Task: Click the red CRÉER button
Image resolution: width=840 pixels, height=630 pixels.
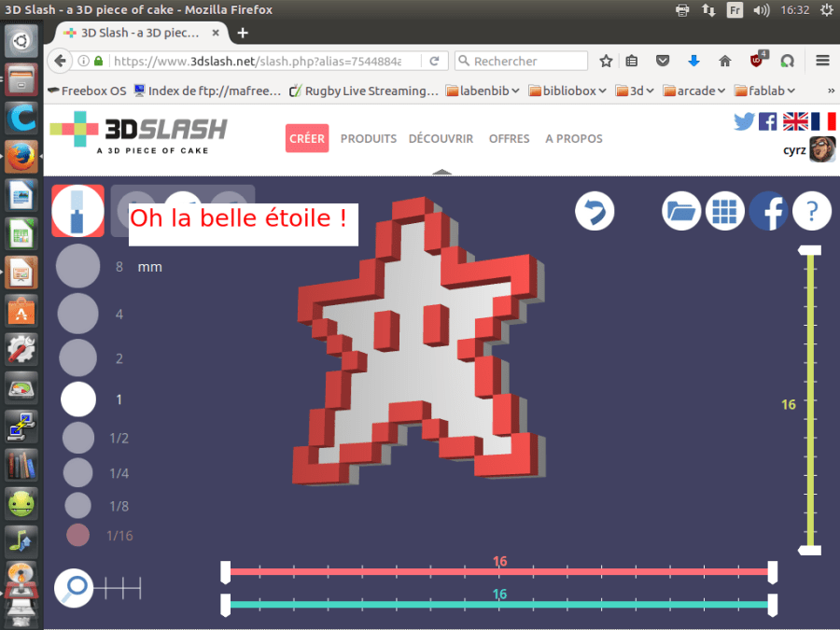Action: pos(307,138)
